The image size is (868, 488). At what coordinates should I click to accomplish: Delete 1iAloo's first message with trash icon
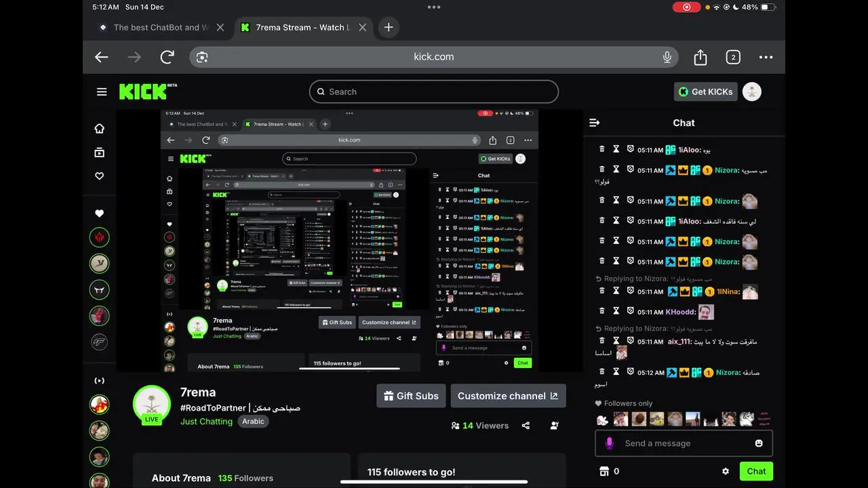pos(601,149)
